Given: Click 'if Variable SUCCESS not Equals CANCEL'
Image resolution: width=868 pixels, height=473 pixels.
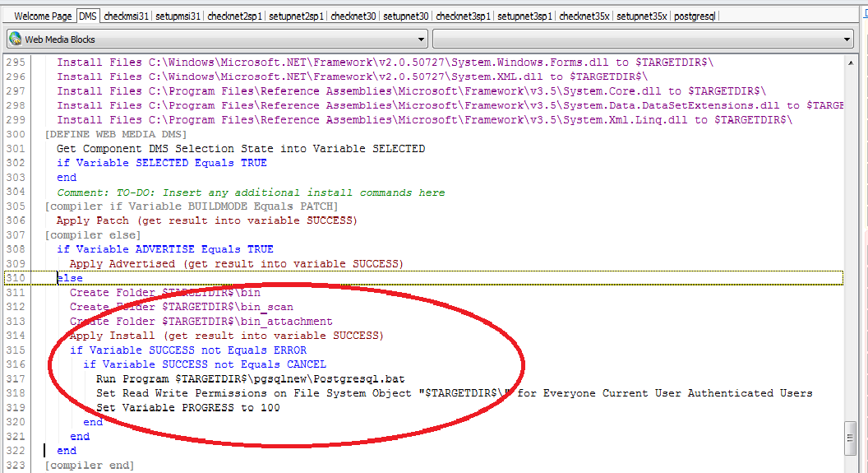Looking at the screenshot, I should (205, 364).
